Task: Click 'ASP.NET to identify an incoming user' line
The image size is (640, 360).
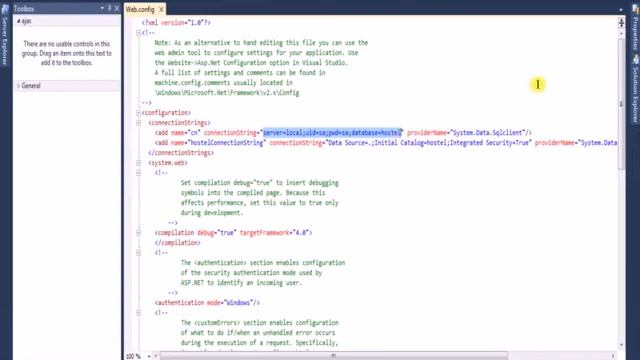Action: coord(241,283)
